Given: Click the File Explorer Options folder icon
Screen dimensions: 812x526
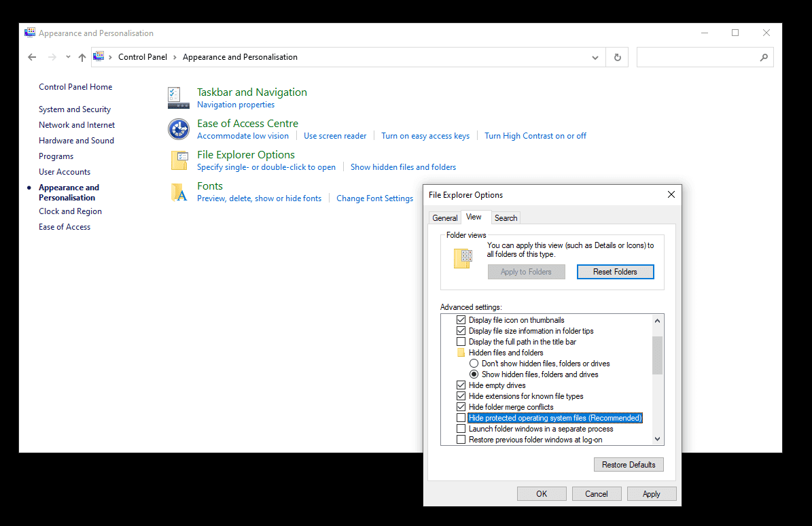Looking at the screenshot, I should (x=178, y=160).
